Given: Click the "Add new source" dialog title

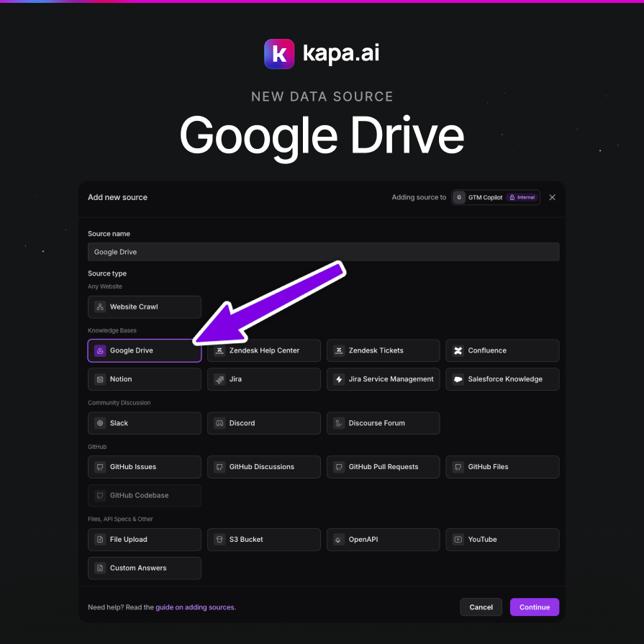Looking at the screenshot, I should (x=117, y=198).
